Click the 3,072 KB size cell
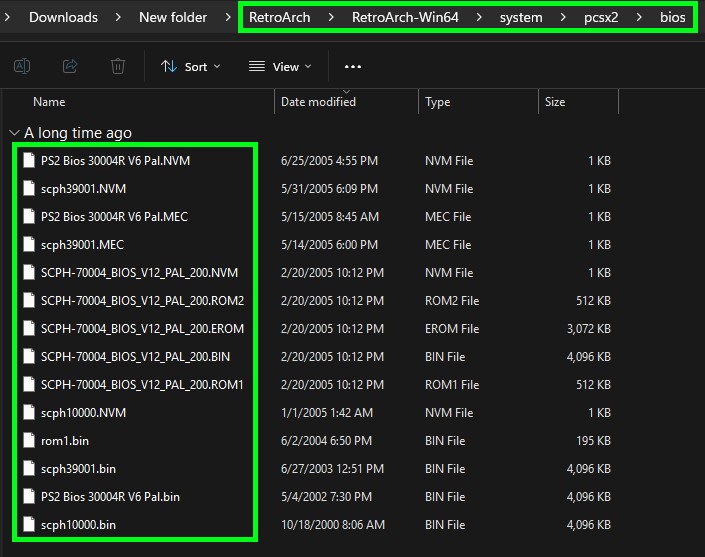Image resolution: width=705 pixels, height=557 pixels. click(589, 329)
